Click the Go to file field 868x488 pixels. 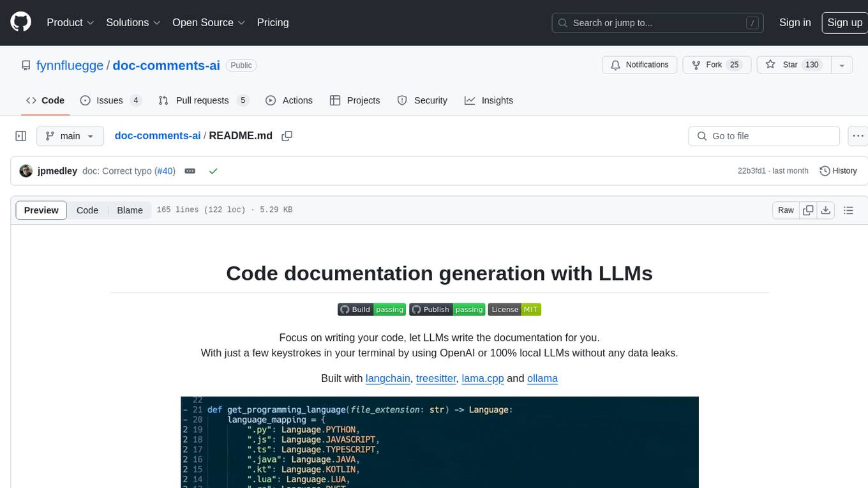coord(763,136)
